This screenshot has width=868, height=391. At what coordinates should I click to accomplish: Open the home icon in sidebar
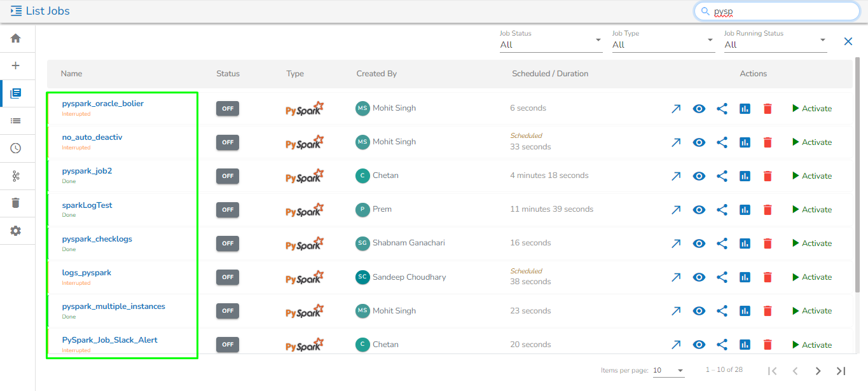(16, 39)
